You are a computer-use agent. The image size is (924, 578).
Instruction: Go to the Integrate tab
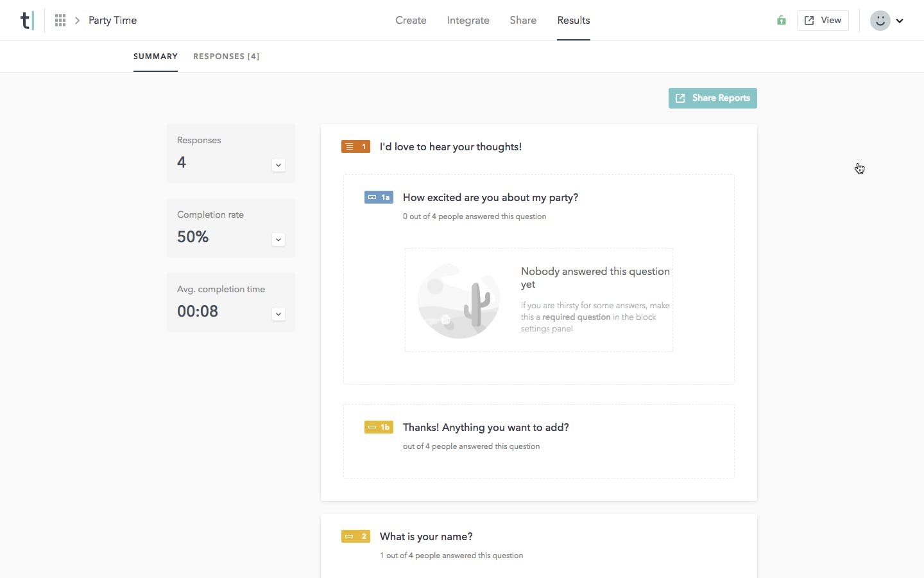point(468,21)
